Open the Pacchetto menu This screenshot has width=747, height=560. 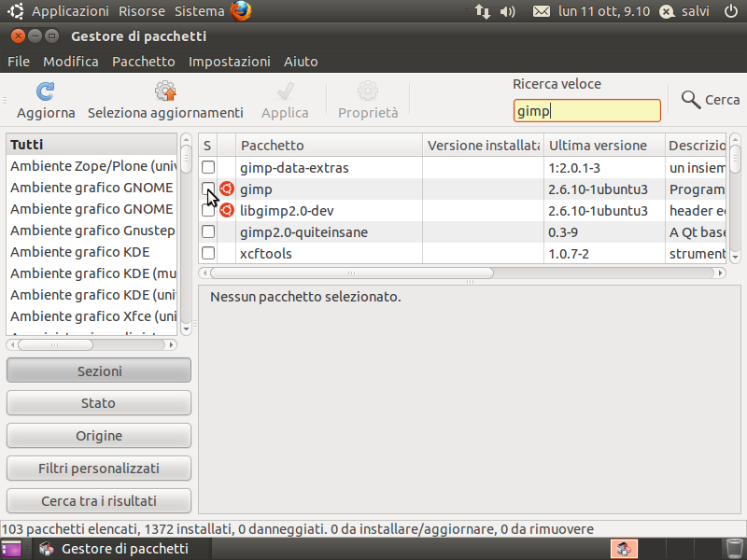pos(144,62)
